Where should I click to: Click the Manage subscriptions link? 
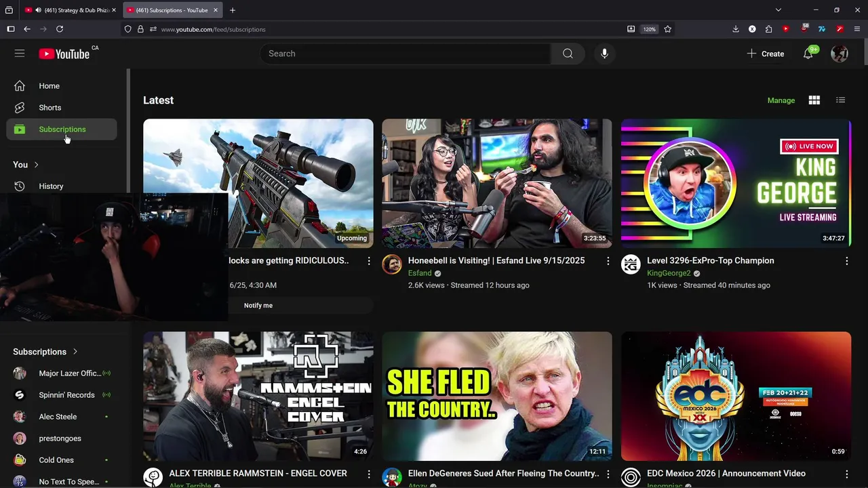pos(781,100)
